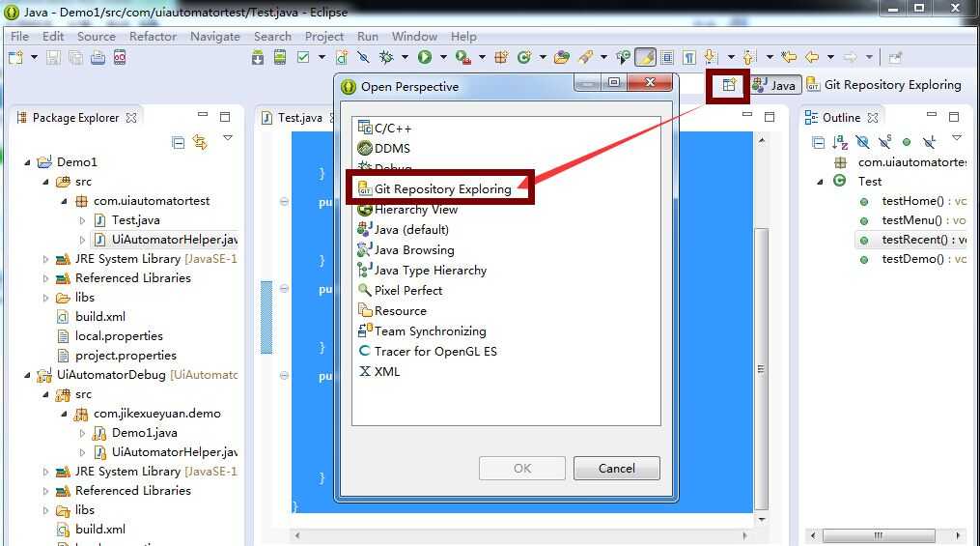Open the Navigate menu

click(x=215, y=37)
